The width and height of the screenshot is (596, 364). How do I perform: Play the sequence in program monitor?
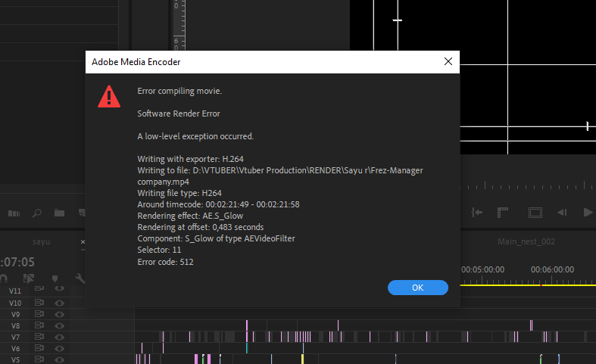coord(588,213)
